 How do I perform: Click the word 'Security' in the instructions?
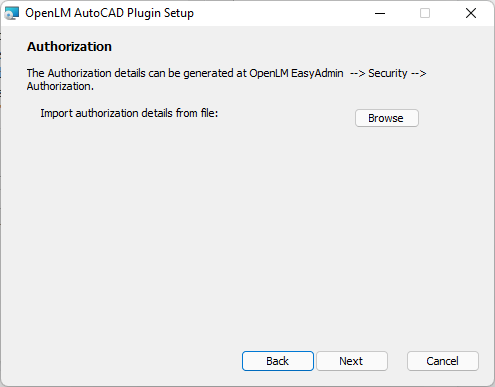388,73
